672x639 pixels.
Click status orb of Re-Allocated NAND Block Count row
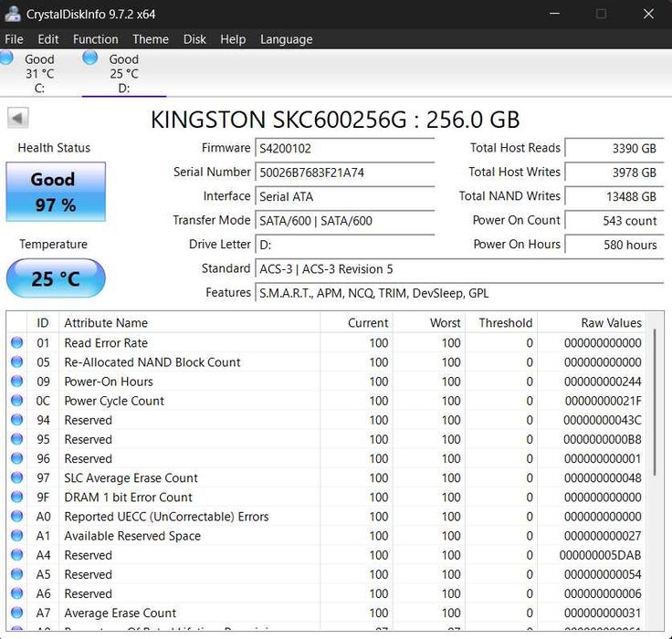(16, 361)
